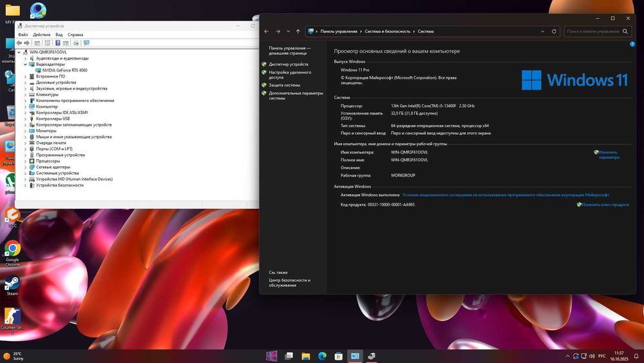Image resolution: width=644 pixels, height=363 pixels.
Task: Open Microsoft Edge from the taskbar
Action: tap(322, 356)
